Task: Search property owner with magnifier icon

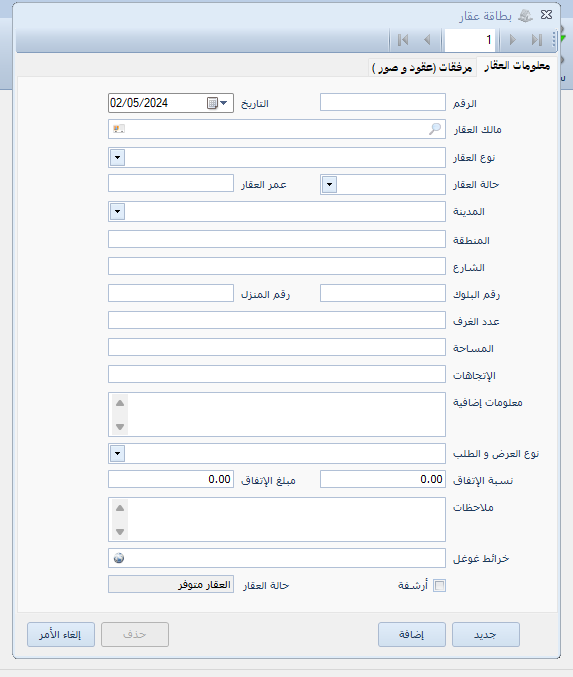Action: (x=435, y=129)
